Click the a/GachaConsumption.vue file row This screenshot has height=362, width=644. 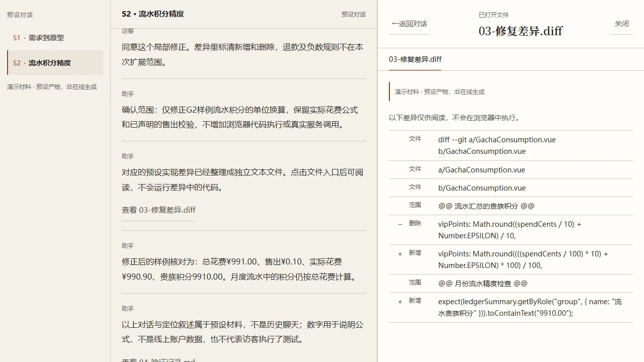511,170
